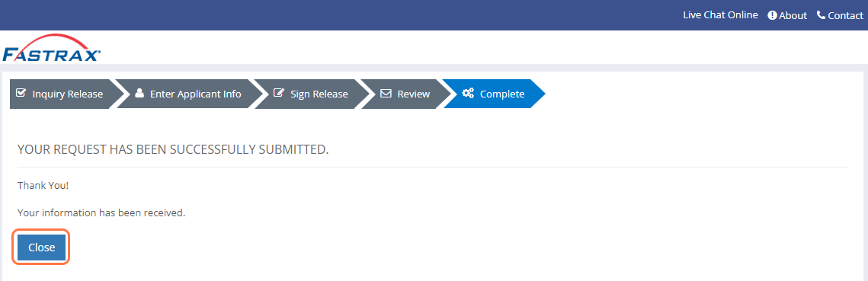Go to Sign Release step
Screen dimensions: 868x281
tap(311, 94)
